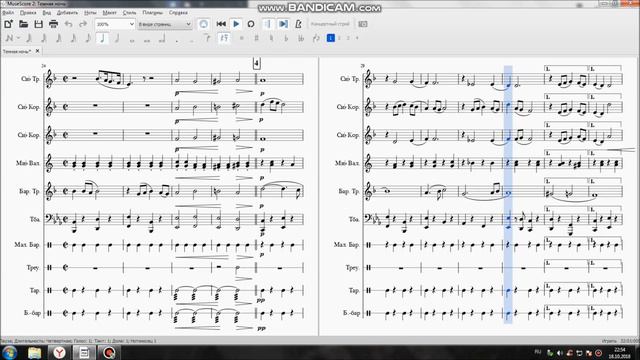
Task: Activate the image capture camera icon
Action: click(362, 24)
